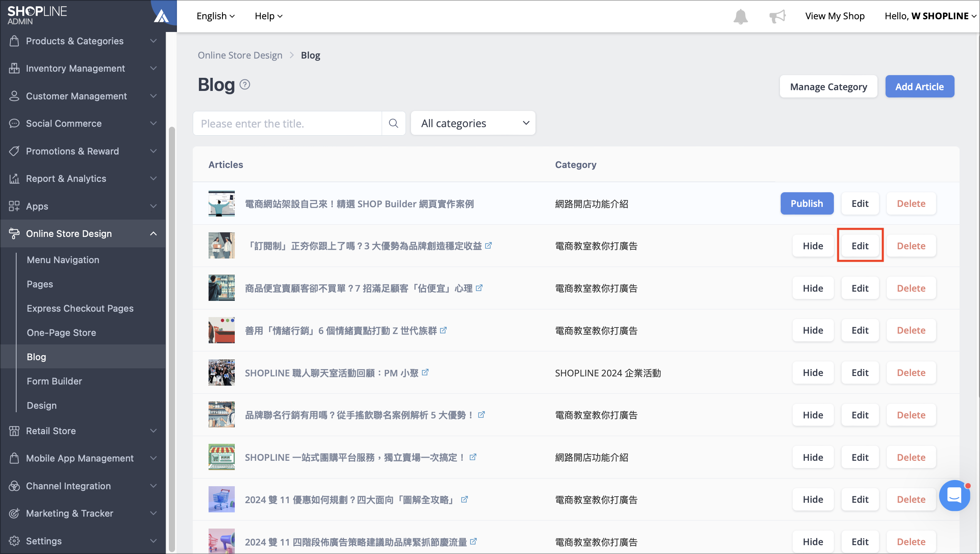Viewport: 980px width, 554px height.
Task: Publish the SHOP Builder 網頁實作案例 article
Action: tap(807, 203)
